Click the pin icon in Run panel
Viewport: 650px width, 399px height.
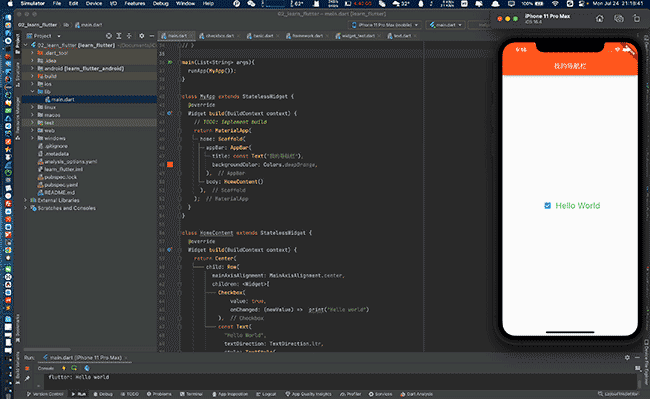click(x=27, y=378)
